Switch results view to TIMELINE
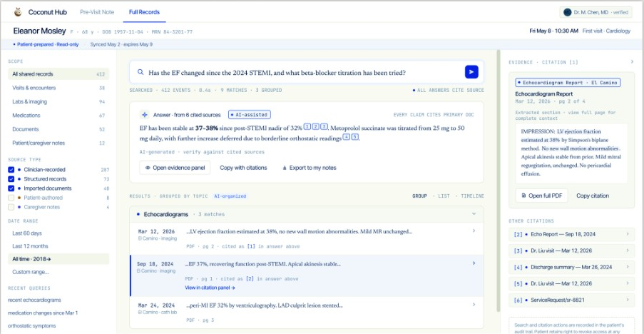Image resolution: width=644 pixels, height=334 pixels. [472, 196]
